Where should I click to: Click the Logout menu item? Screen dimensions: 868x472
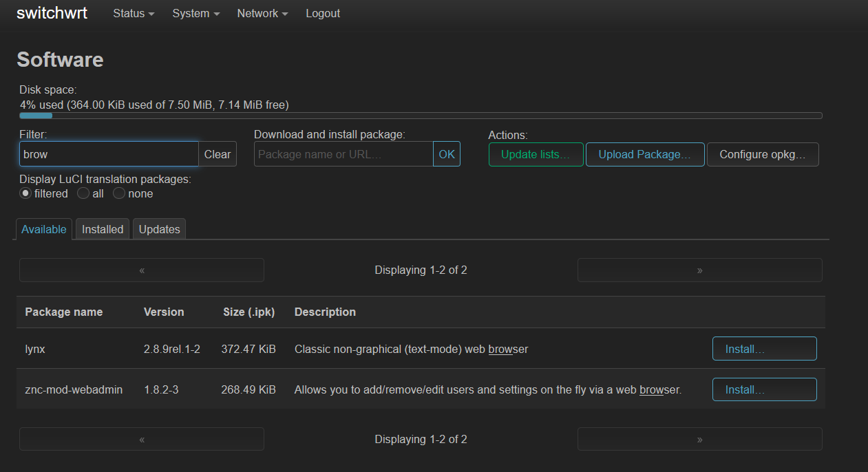pos(322,13)
